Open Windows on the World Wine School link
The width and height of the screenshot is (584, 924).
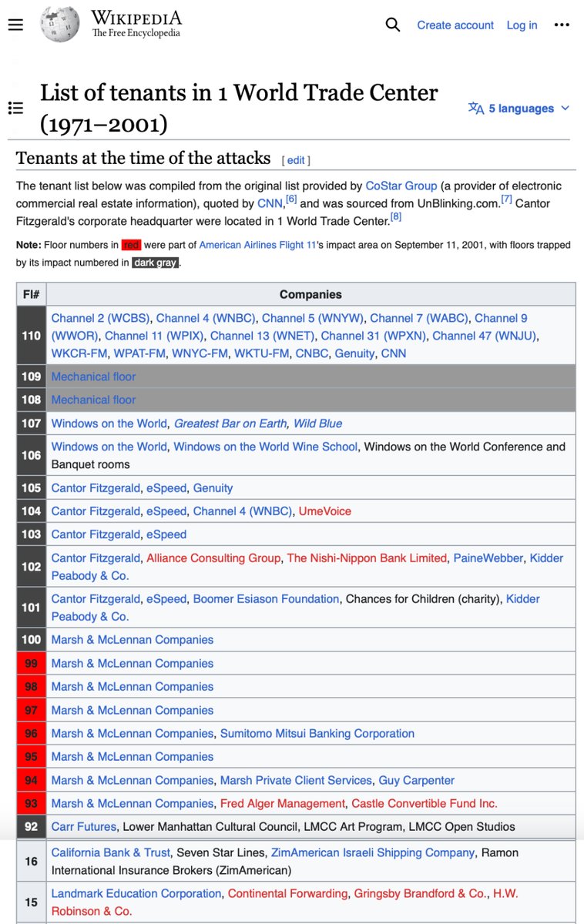click(265, 447)
